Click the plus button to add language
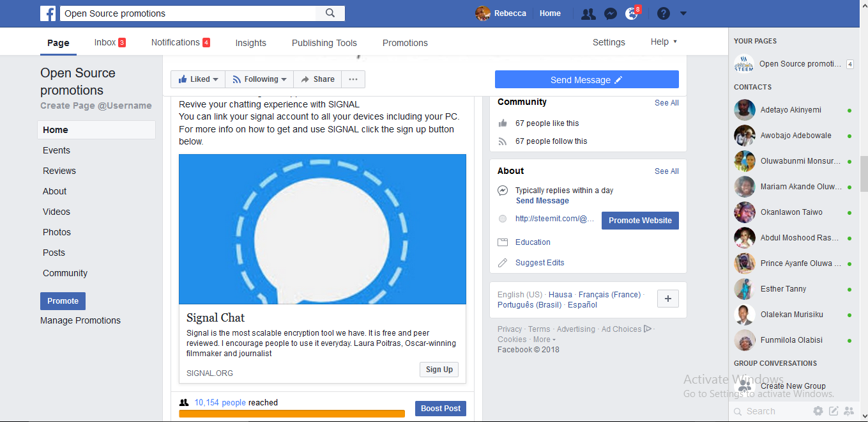Image resolution: width=868 pixels, height=422 pixels. (668, 299)
